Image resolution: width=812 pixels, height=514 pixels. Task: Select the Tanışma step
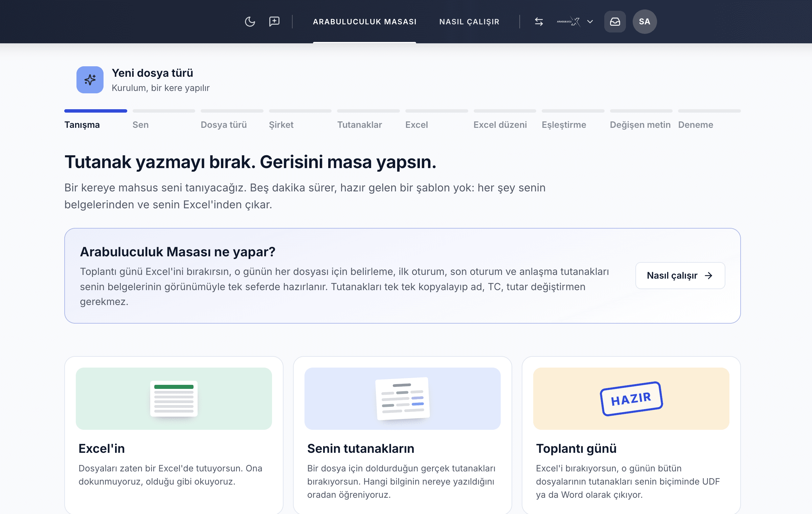(x=82, y=125)
